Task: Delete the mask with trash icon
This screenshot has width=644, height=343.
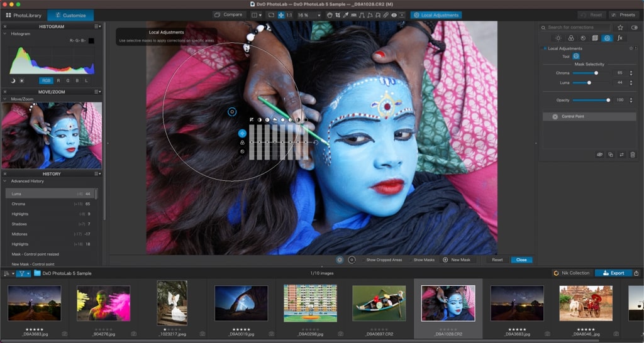Action: tap(632, 155)
